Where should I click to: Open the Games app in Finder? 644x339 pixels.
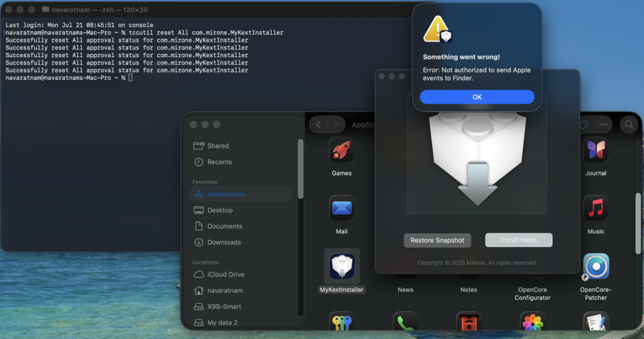(342, 150)
